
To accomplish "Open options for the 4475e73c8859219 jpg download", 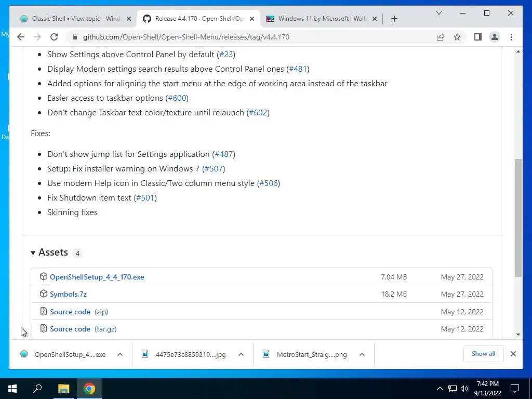I will tap(241, 354).
